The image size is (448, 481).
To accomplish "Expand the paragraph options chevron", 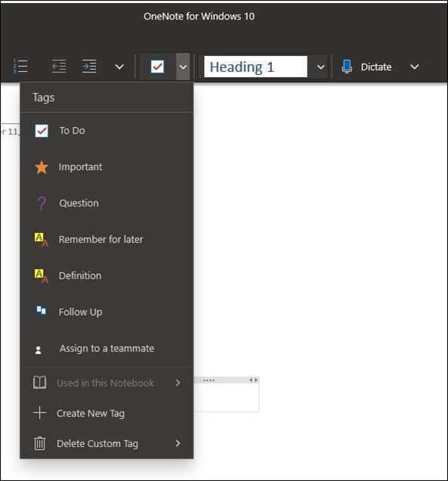I will coord(119,67).
